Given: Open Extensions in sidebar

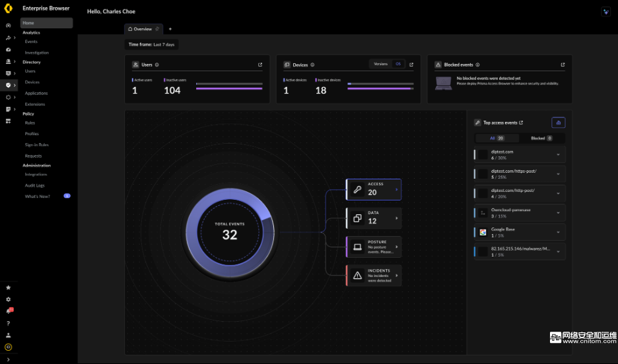Looking at the screenshot, I should click(x=35, y=104).
